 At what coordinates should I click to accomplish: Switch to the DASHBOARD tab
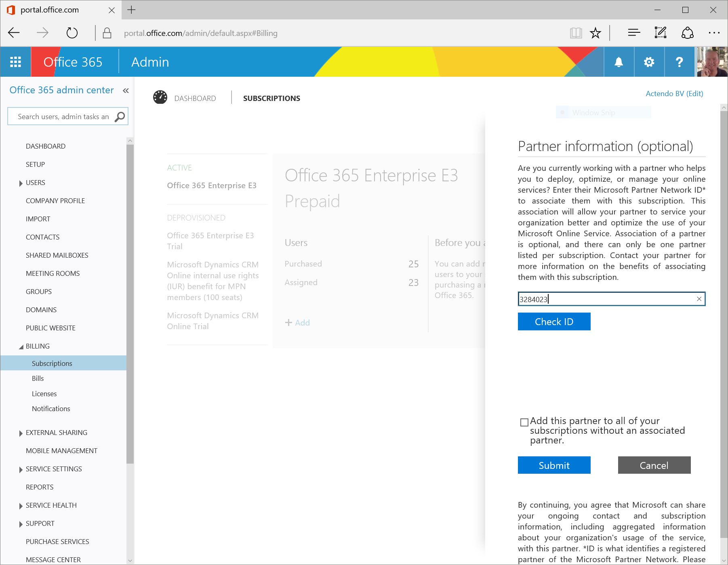pos(195,98)
